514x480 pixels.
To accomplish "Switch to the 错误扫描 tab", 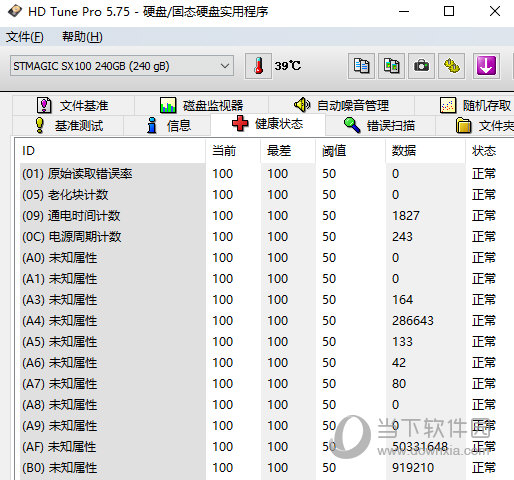I will click(380, 126).
